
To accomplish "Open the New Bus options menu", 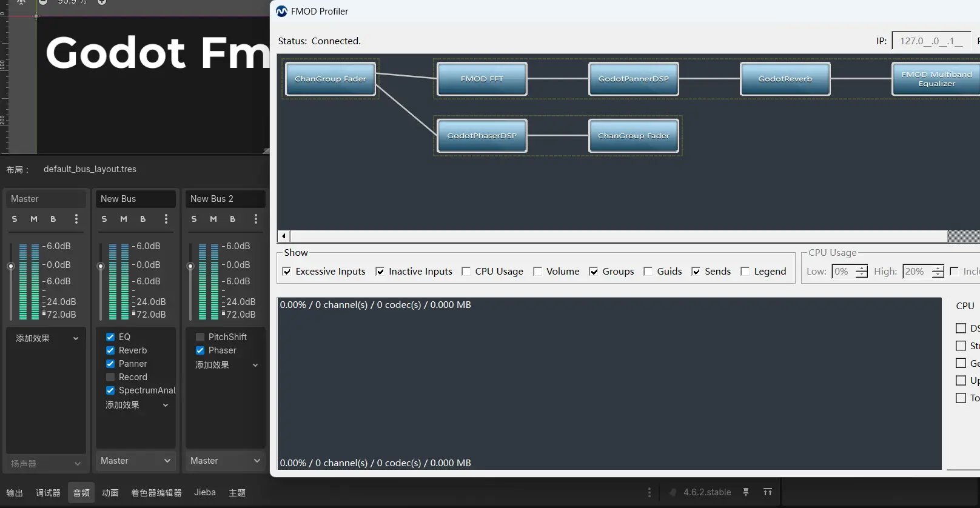I will click(x=166, y=219).
